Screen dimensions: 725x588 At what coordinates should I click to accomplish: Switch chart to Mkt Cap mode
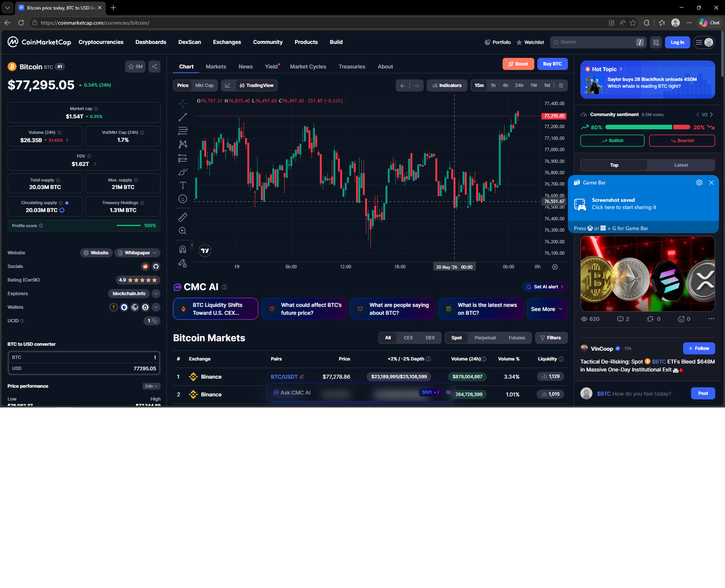pos(204,85)
